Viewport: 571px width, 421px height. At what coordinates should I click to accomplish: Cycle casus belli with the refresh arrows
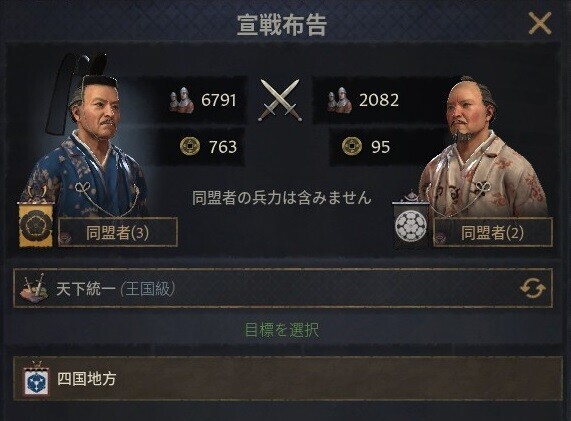pos(533,288)
